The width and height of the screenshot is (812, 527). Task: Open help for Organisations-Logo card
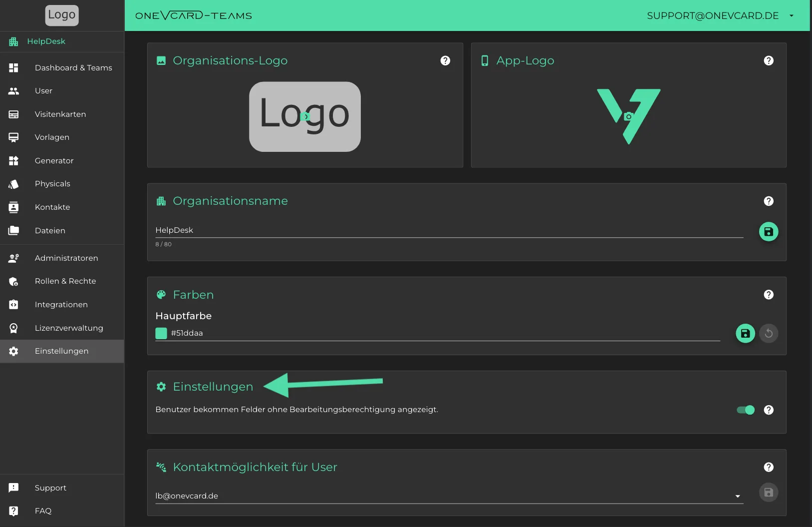click(x=445, y=60)
